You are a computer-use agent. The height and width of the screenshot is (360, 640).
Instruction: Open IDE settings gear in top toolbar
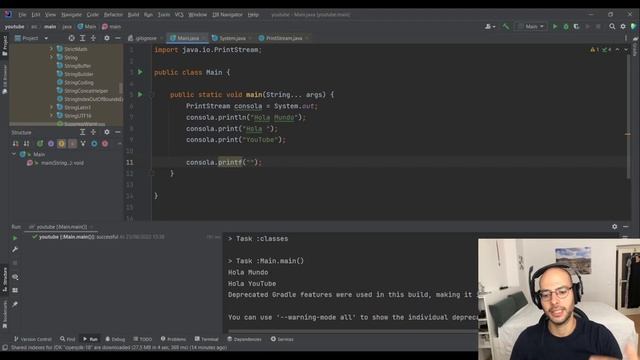623,27
